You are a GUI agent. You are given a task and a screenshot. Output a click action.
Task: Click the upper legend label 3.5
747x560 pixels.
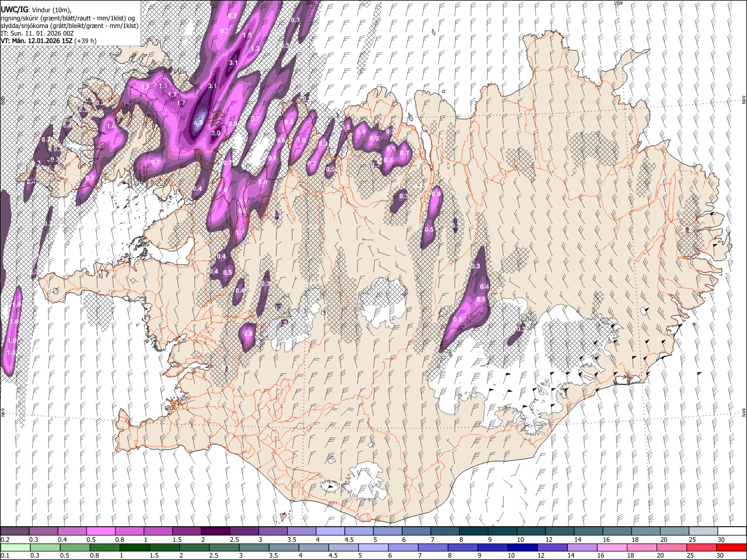[x=292, y=540]
